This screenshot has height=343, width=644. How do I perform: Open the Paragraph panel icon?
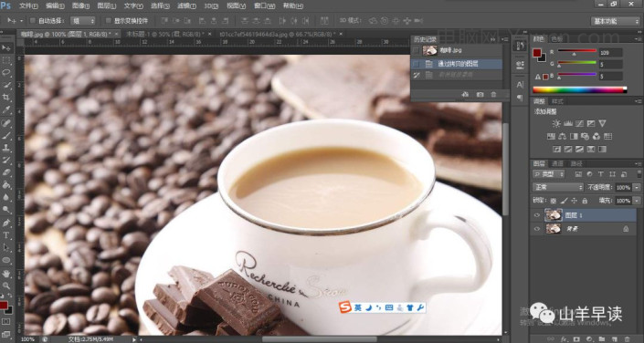(520, 98)
